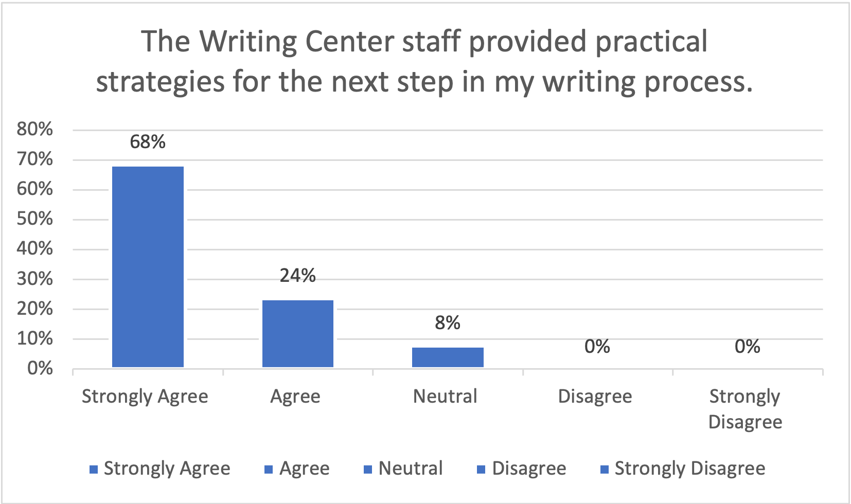Click the Neutral legend entry text
The image size is (851, 504).
(411, 469)
